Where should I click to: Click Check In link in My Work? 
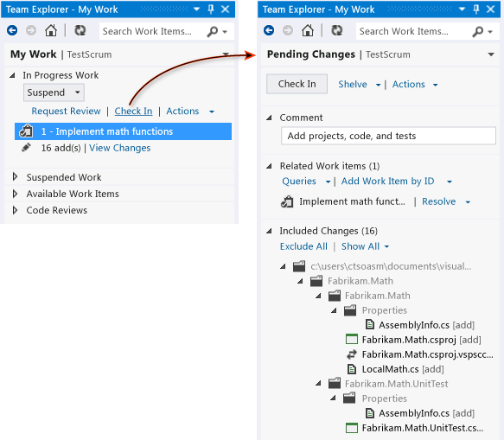[133, 111]
